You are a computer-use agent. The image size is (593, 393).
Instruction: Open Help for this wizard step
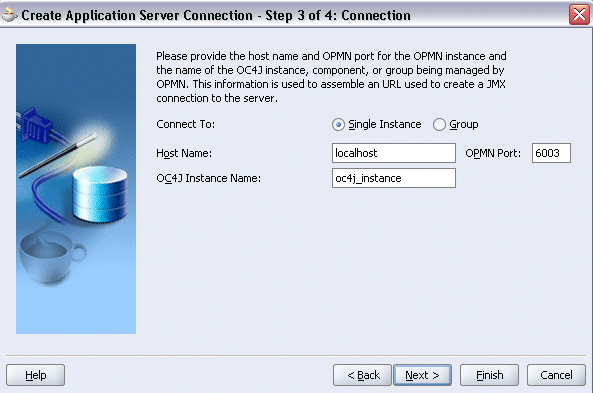coord(36,375)
